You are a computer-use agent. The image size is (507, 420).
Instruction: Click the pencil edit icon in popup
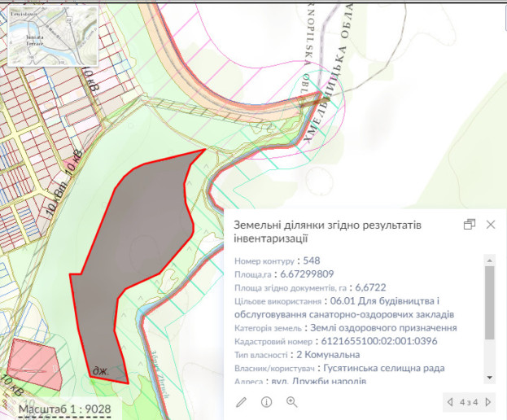(x=242, y=401)
